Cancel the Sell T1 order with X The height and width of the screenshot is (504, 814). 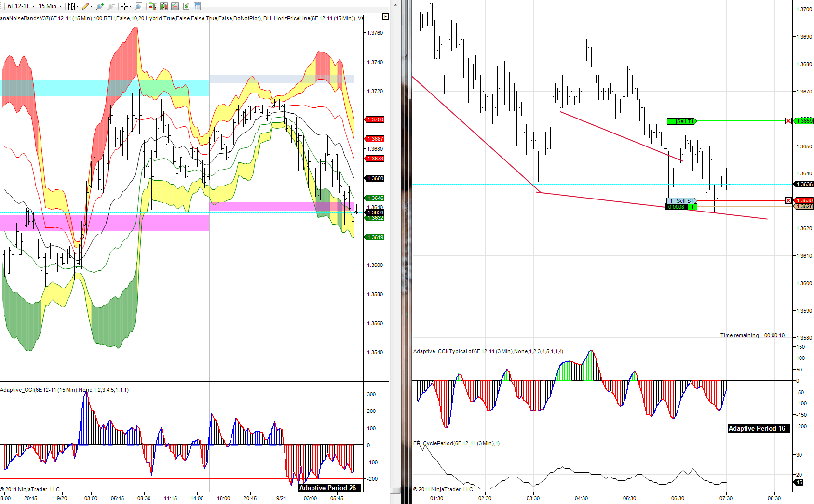click(788, 121)
